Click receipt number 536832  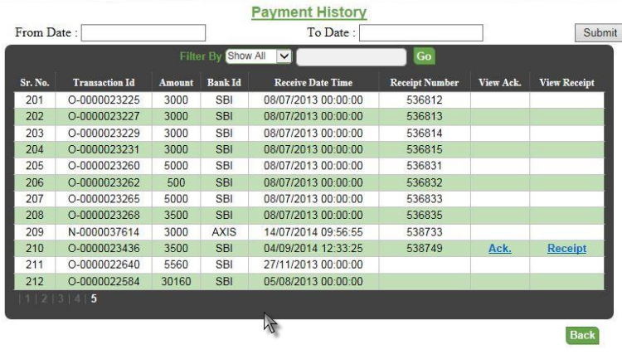(425, 182)
